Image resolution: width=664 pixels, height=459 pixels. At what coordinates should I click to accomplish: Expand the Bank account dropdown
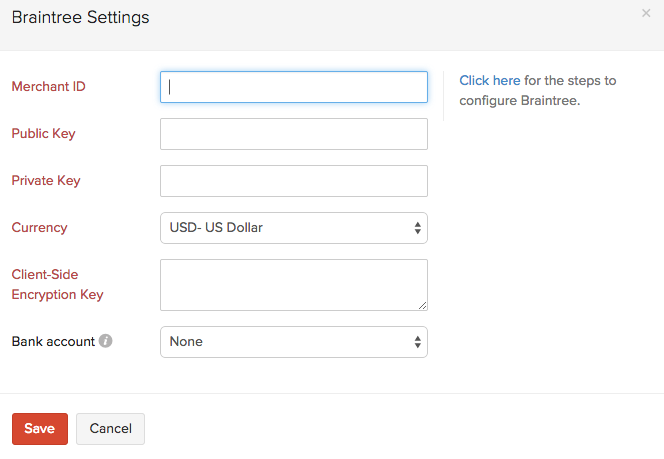pyautogui.click(x=294, y=342)
